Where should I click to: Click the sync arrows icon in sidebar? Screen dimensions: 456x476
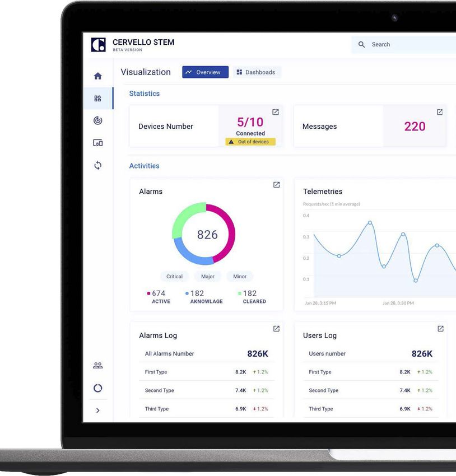[98, 165]
